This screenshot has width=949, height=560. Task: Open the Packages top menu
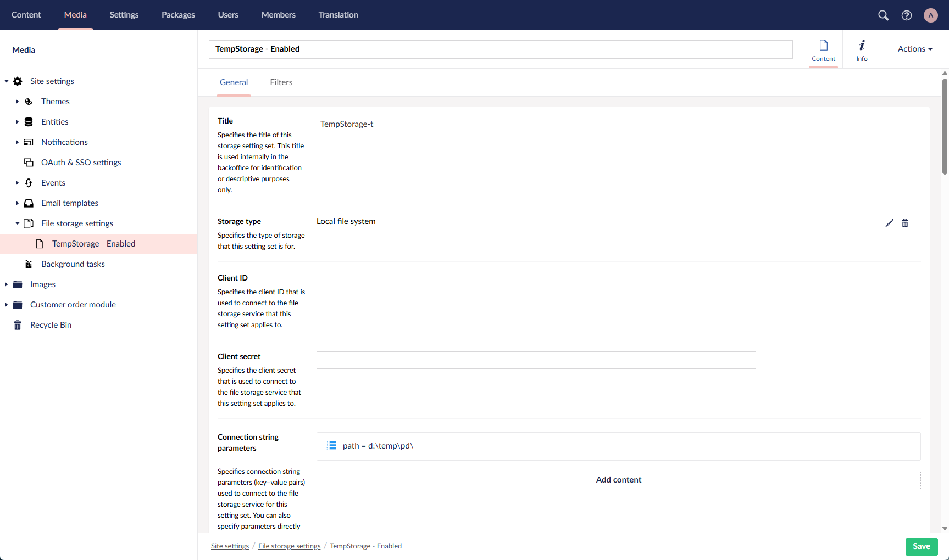(178, 15)
